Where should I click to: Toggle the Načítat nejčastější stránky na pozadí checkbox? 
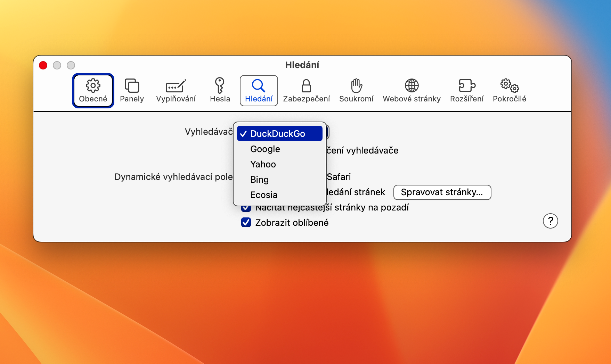click(246, 208)
